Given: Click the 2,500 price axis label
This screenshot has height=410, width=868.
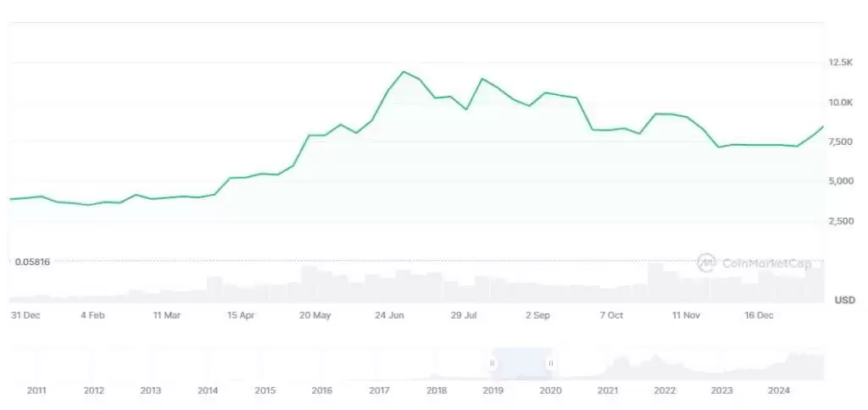Looking at the screenshot, I should 843,221.
